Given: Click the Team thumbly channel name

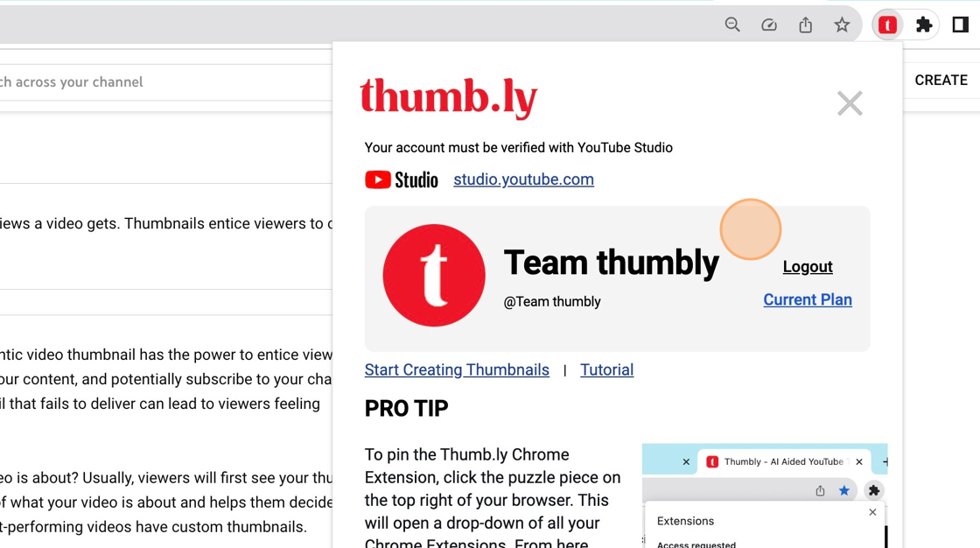Looking at the screenshot, I should pyautogui.click(x=612, y=262).
